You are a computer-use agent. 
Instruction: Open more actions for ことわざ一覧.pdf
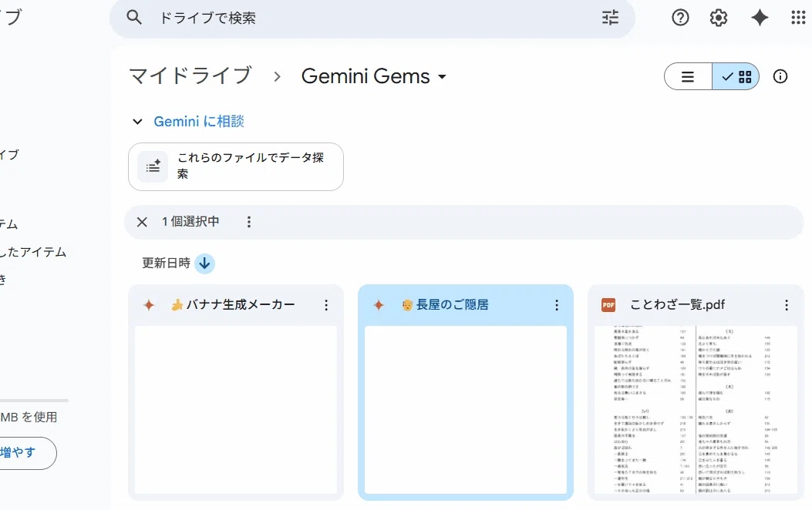787,305
